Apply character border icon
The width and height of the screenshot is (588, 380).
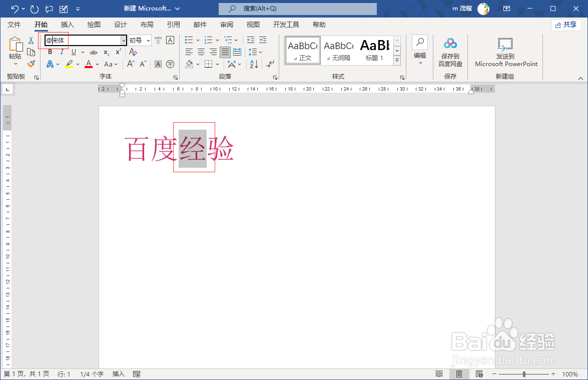point(170,40)
